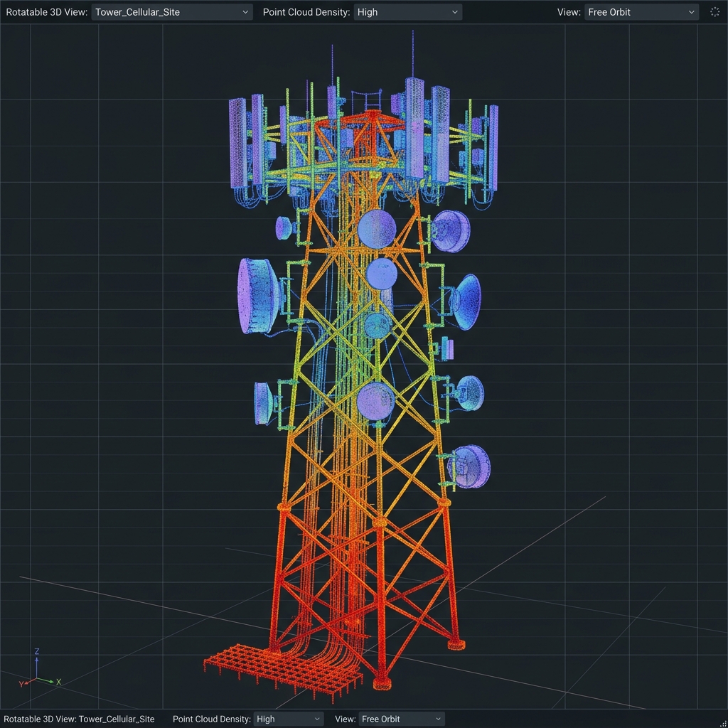This screenshot has height=728, width=728.
Task: Click the XYZ axis orientation gizmo
Action: 40,669
